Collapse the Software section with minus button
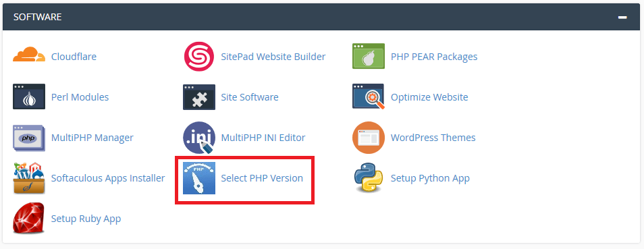The image size is (644, 249). (622, 18)
